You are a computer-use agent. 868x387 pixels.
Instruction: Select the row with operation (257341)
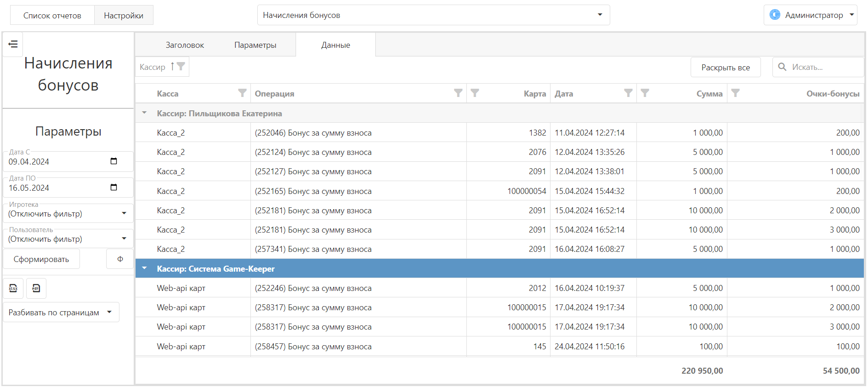pyautogui.click(x=499, y=249)
